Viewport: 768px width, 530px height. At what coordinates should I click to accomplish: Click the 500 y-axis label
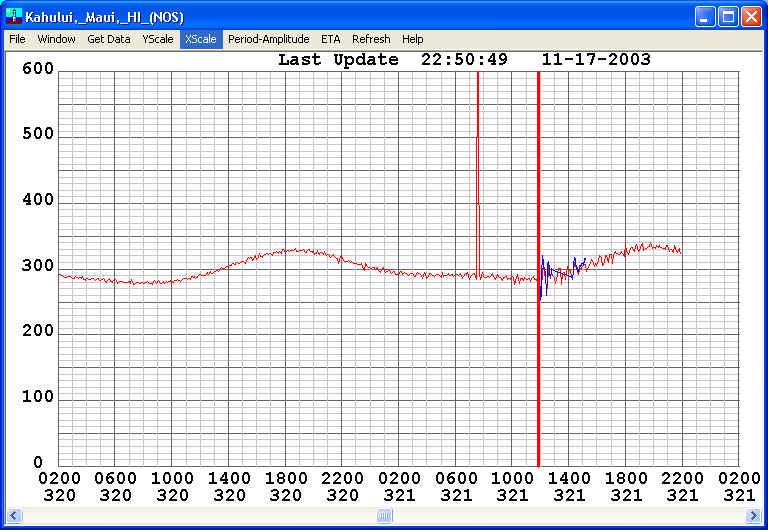pyautogui.click(x=38, y=134)
